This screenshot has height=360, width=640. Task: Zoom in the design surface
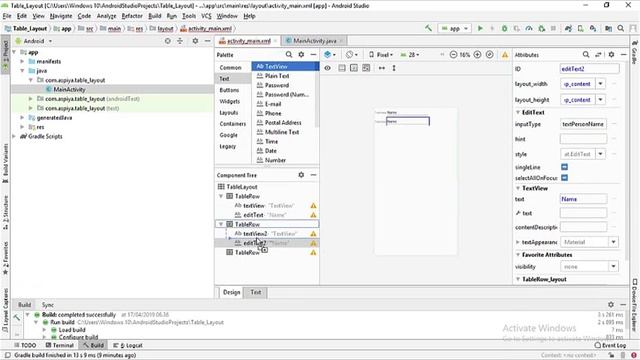[x=477, y=54]
